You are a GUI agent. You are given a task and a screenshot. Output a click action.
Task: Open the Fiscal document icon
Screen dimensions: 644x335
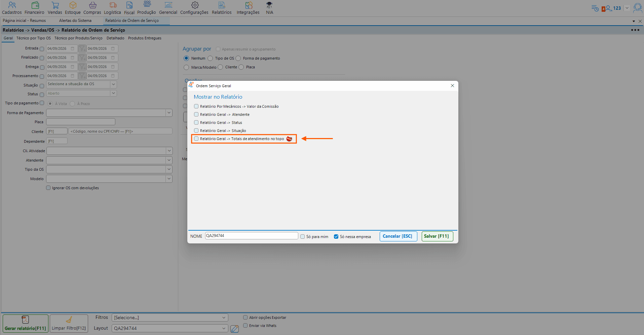[x=129, y=5]
